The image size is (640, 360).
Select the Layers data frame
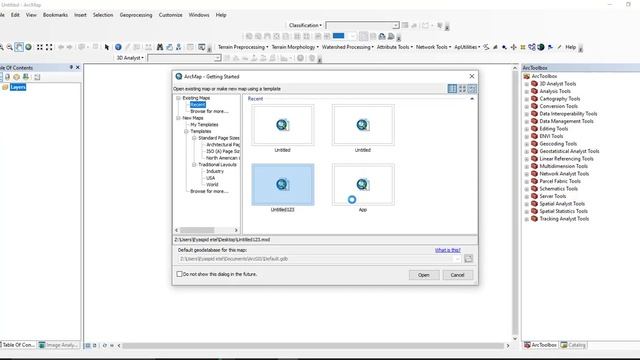point(18,87)
